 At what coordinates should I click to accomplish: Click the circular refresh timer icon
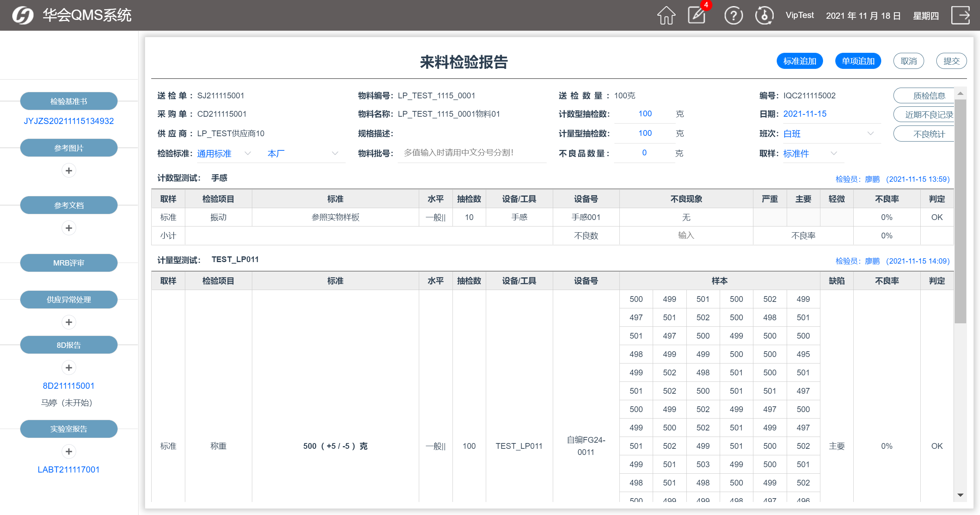click(x=764, y=16)
